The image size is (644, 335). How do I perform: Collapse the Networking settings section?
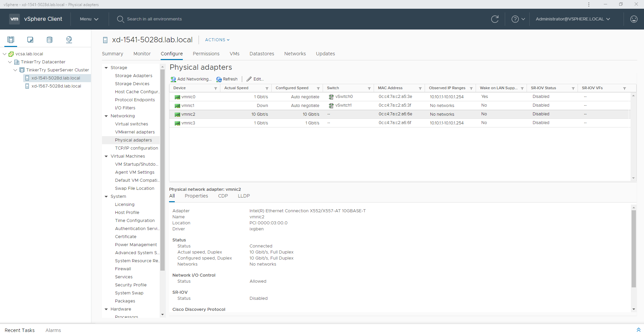pos(106,116)
